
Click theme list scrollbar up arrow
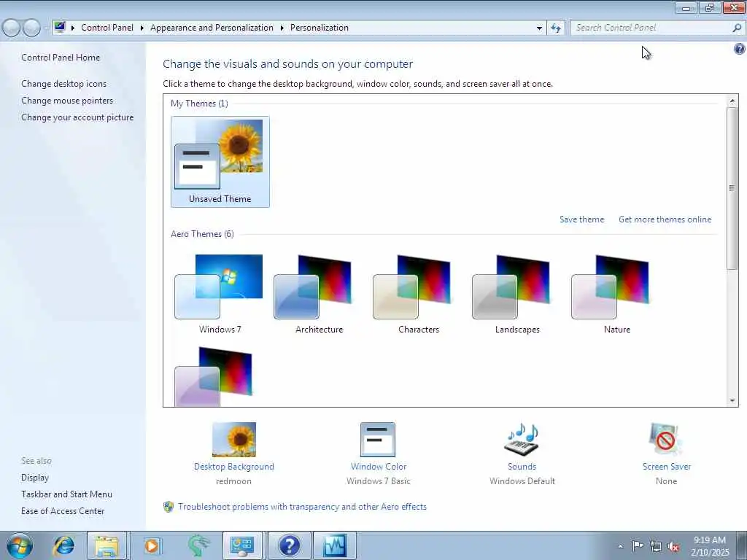[732, 101]
